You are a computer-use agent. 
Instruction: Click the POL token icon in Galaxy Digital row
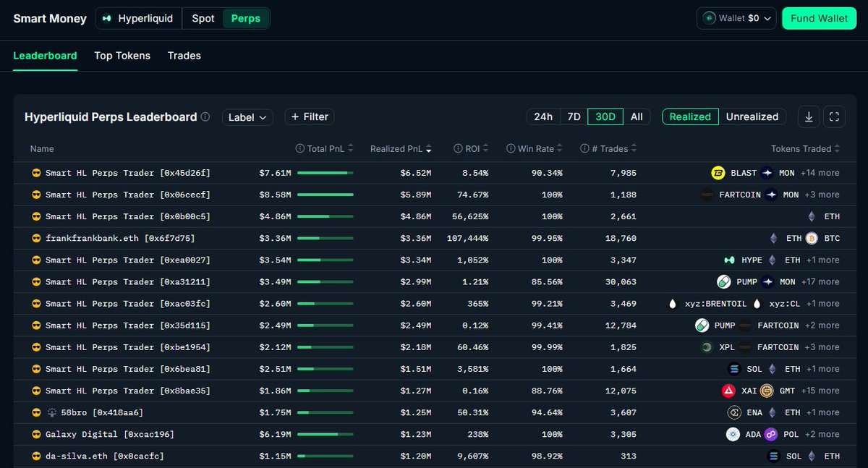[x=772, y=434]
